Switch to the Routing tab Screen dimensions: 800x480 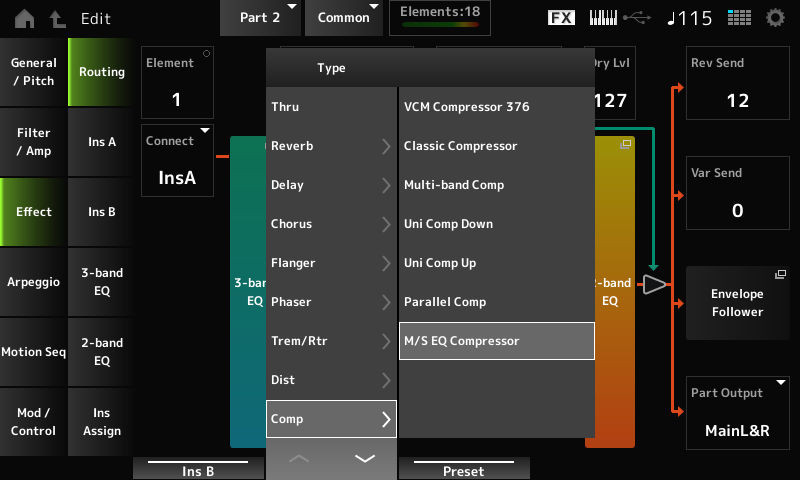pyautogui.click(x=102, y=72)
